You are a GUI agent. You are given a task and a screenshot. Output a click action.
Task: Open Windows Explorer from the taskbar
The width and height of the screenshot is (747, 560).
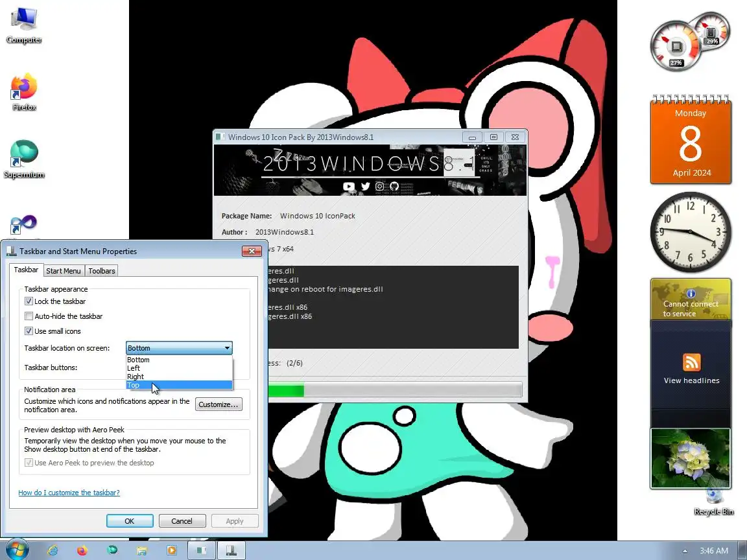(142, 550)
